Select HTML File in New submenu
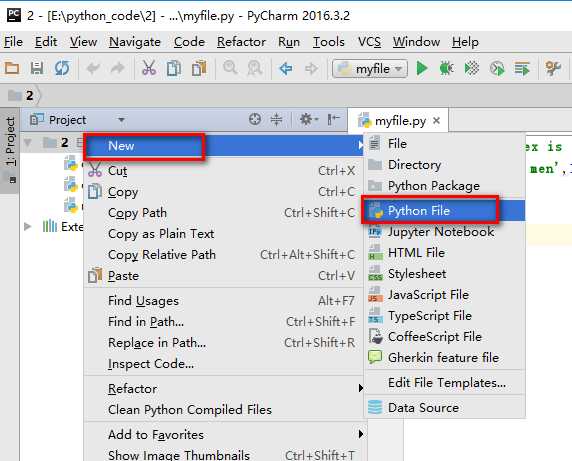 pos(445,253)
